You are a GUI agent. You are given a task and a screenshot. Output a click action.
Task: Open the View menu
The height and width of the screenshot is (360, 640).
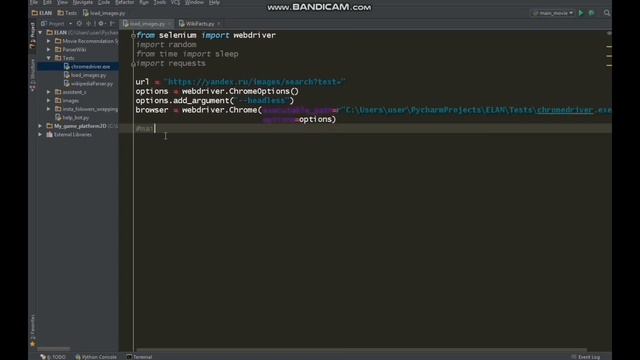tap(62, 2)
